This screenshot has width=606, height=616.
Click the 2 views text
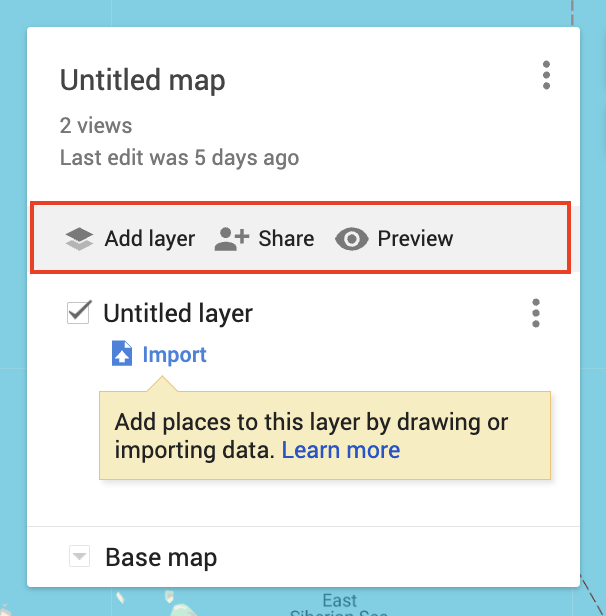point(96,126)
